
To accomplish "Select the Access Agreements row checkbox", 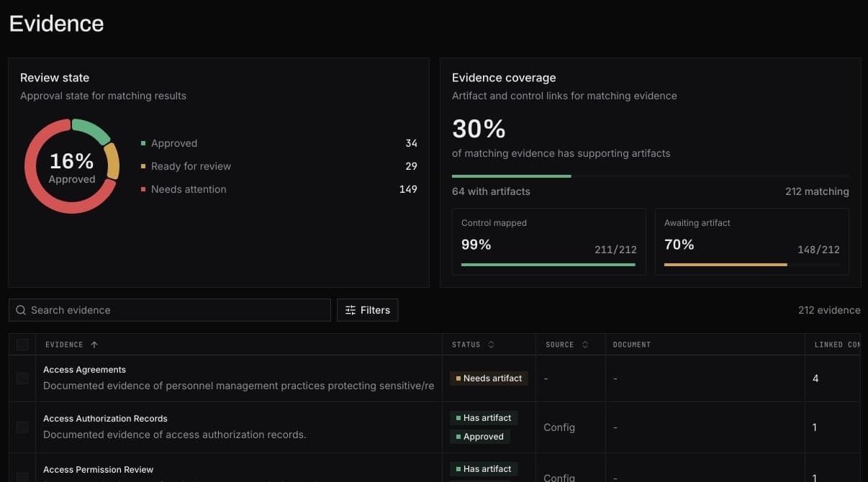I will (x=22, y=378).
